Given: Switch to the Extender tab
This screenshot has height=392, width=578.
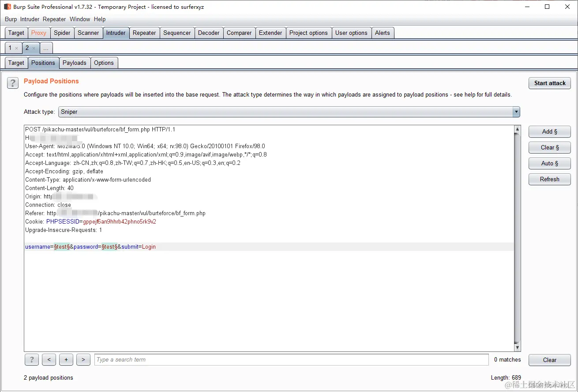Looking at the screenshot, I should point(270,33).
